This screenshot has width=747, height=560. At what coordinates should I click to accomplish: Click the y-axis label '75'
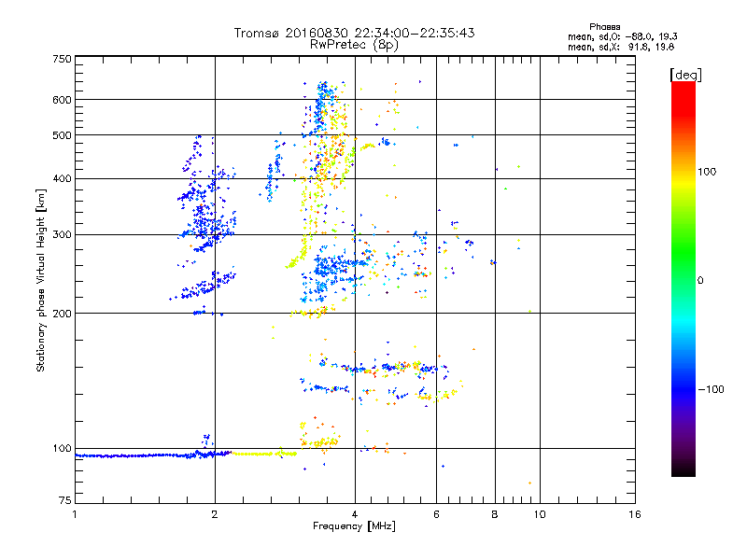[x=65, y=500]
